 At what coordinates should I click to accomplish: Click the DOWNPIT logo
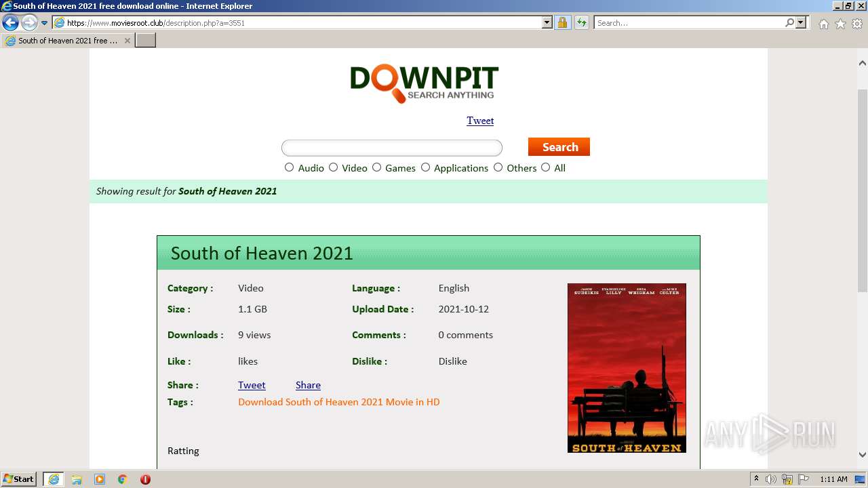pyautogui.click(x=425, y=84)
